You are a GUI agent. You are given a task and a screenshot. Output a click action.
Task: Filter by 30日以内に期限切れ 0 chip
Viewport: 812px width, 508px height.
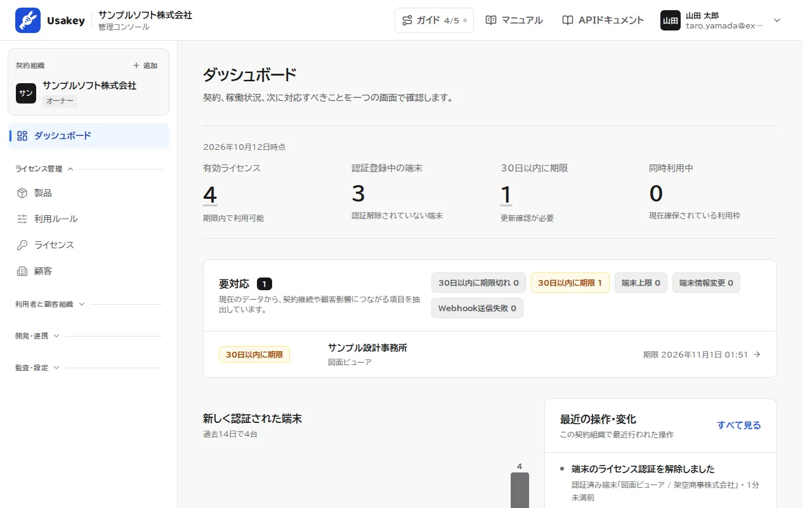click(478, 283)
